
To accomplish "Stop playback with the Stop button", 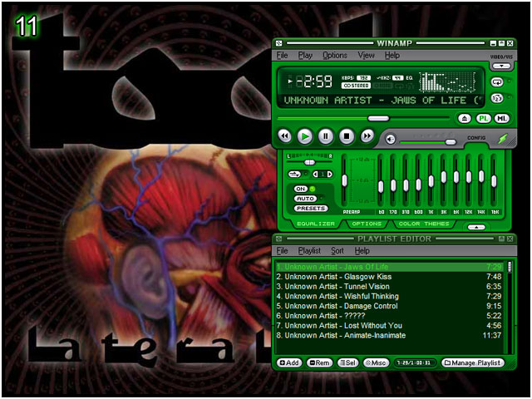I will point(347,136).
